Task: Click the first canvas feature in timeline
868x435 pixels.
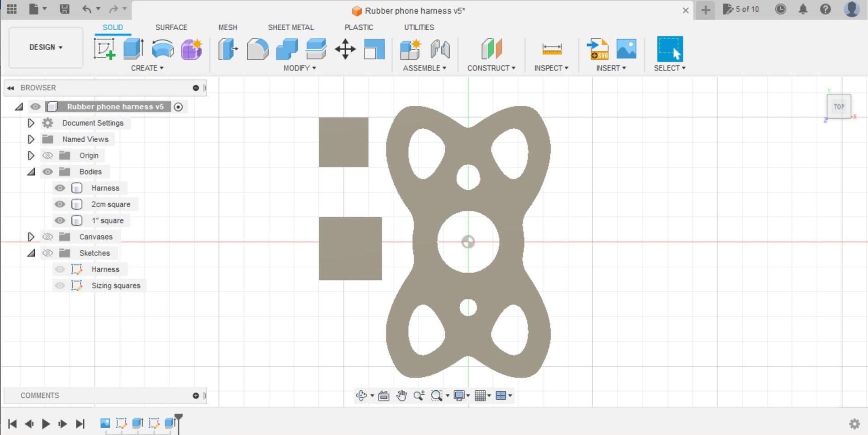Action: (105, 423)
